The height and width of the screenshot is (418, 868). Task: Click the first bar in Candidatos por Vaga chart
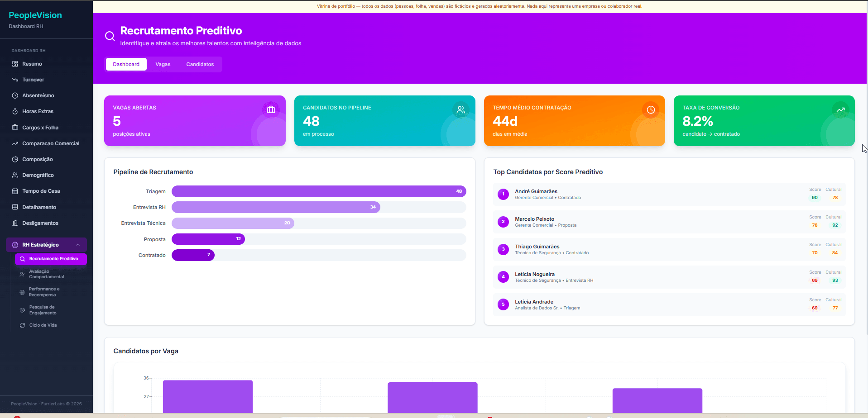click(x=208, y=396)
